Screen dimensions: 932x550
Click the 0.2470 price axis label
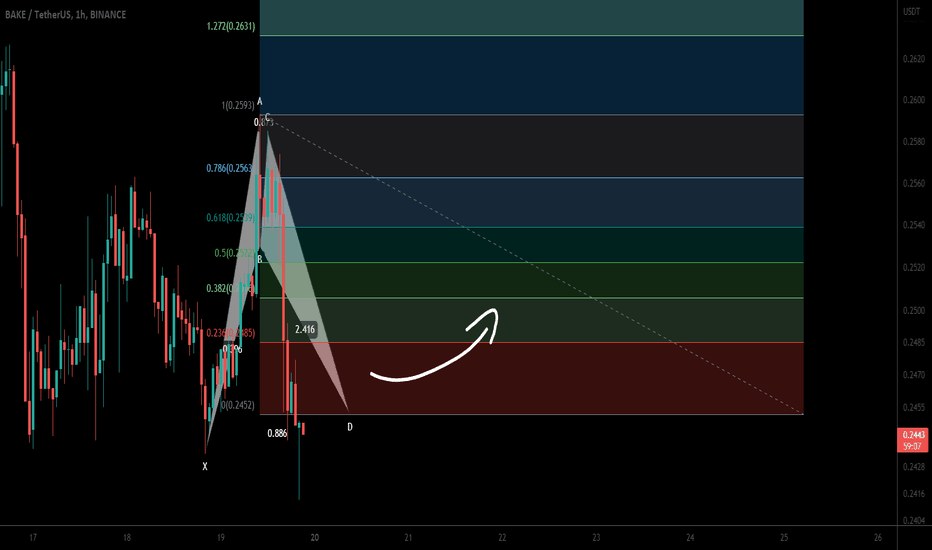[x=914, y=375]
